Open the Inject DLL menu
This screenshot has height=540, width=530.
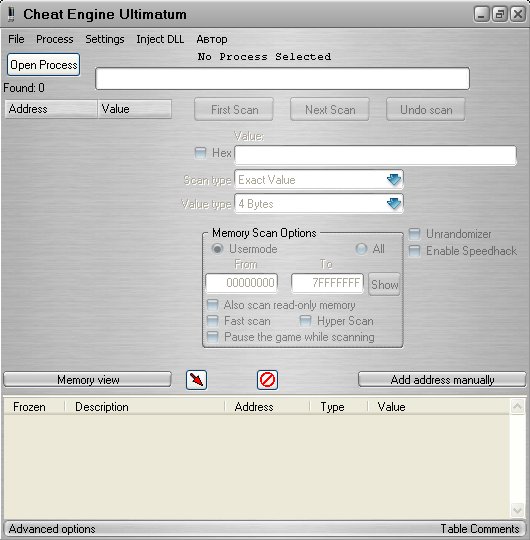(160, 39)
